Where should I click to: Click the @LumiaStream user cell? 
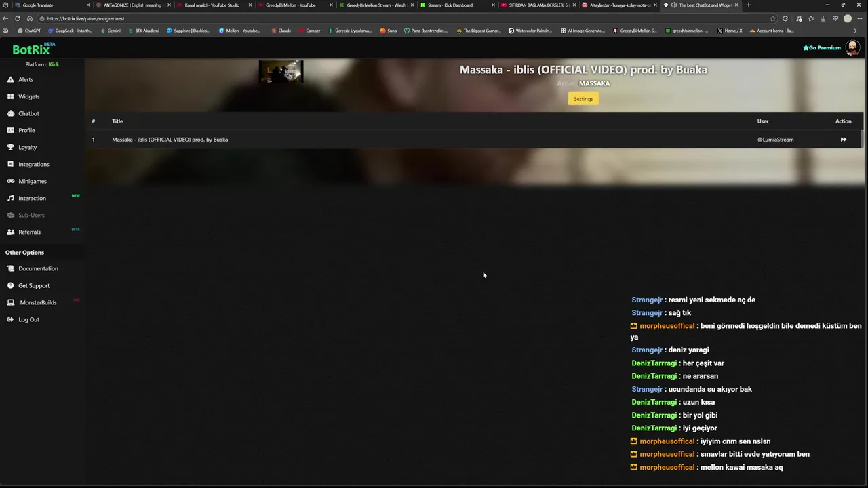[x=775, y=140]
